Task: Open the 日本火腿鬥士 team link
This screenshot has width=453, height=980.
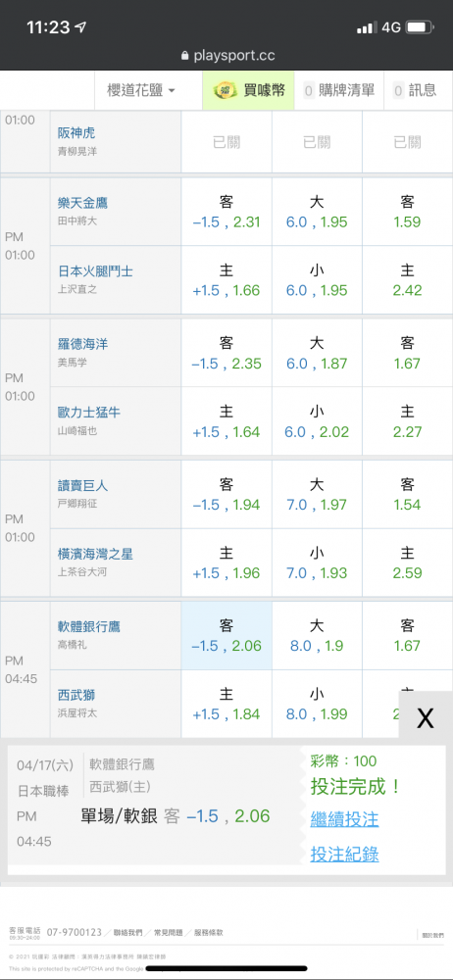Action: tap(95, 271)
